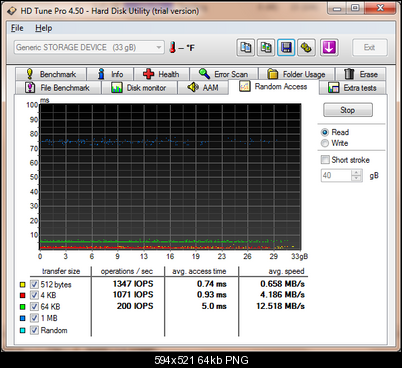This screenshot has width=402, height=368.
Task: Open the Folder Usage tab
Action: [296, 74]
